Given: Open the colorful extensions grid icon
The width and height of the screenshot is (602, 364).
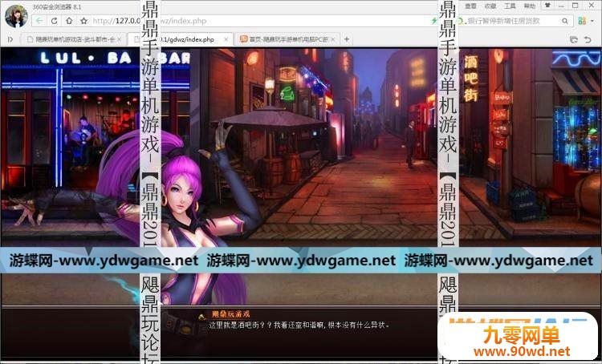Looking at the screenshot, I should pos(582,21).
